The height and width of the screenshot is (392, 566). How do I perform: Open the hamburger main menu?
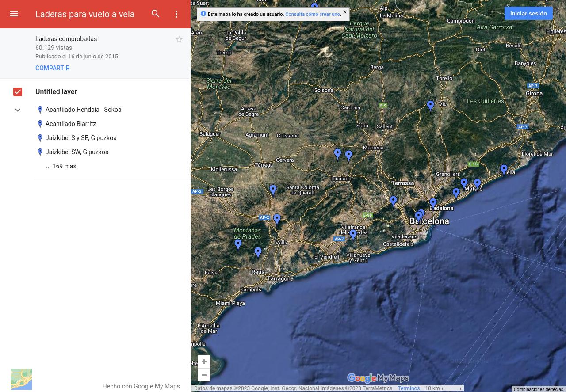pos(14,14)
